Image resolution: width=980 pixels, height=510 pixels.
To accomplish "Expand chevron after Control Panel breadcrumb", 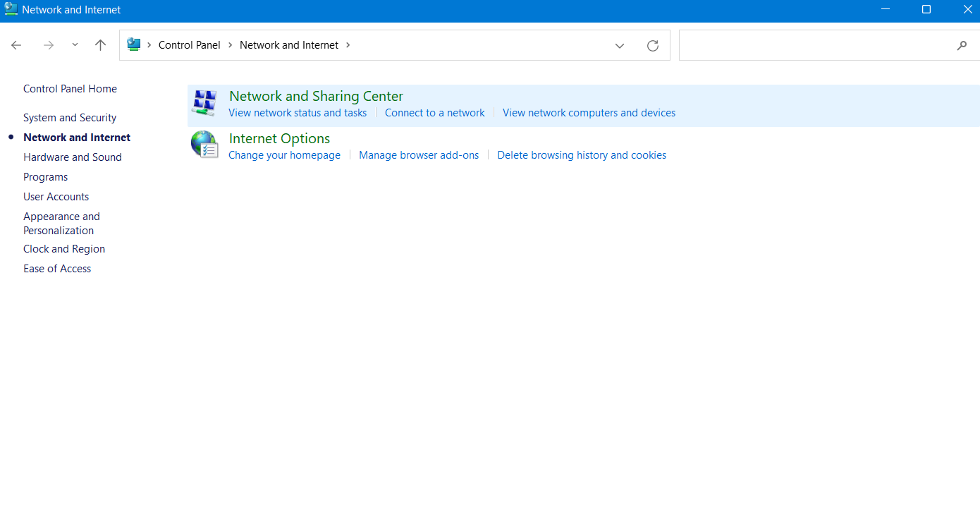I will tap(231, 45).
